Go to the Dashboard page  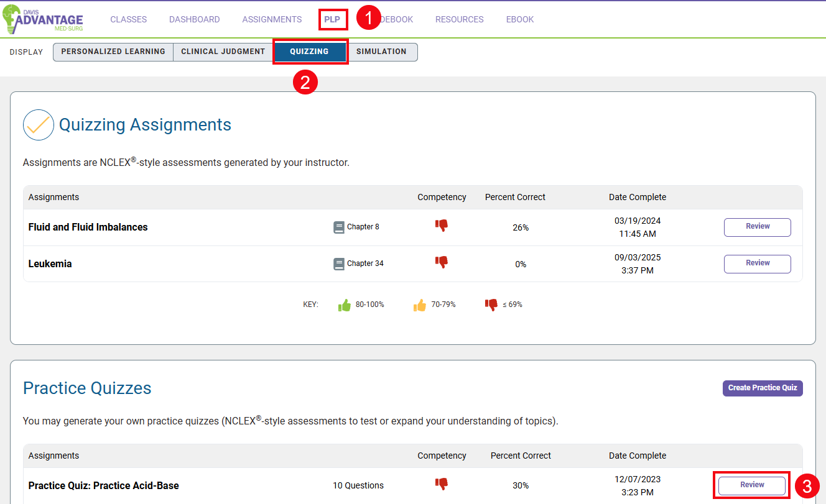click(x=194, y=19)
